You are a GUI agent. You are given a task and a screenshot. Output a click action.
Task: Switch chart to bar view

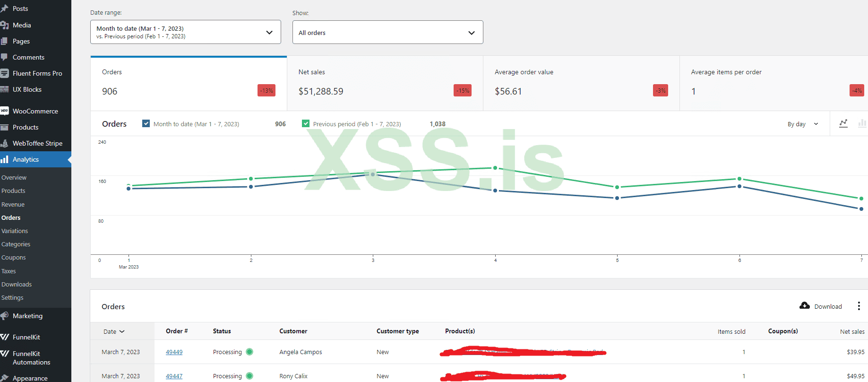862,123
